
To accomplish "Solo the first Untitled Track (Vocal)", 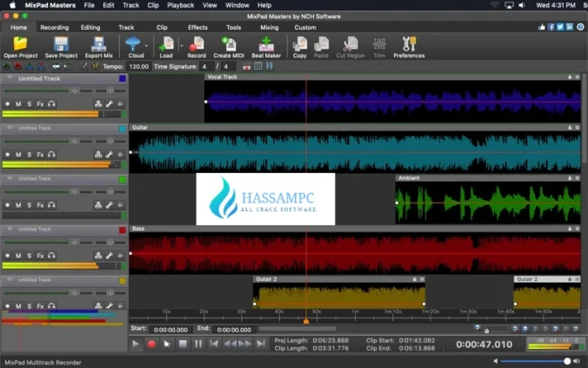I will click(x=30, y=104).
